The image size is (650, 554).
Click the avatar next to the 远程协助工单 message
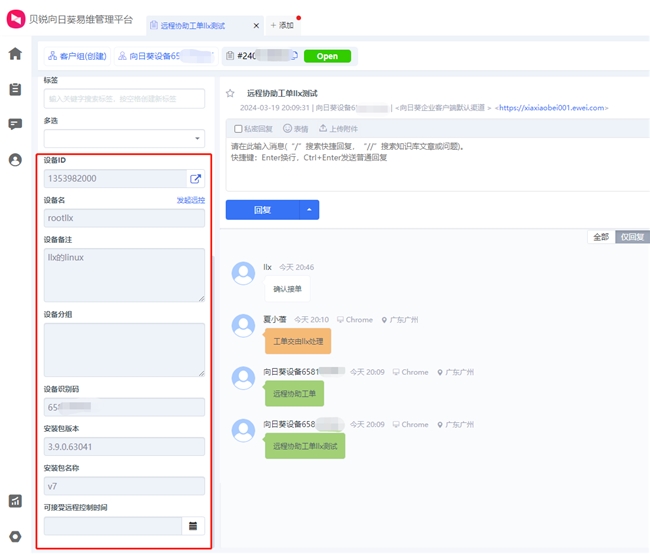point(243,378)
